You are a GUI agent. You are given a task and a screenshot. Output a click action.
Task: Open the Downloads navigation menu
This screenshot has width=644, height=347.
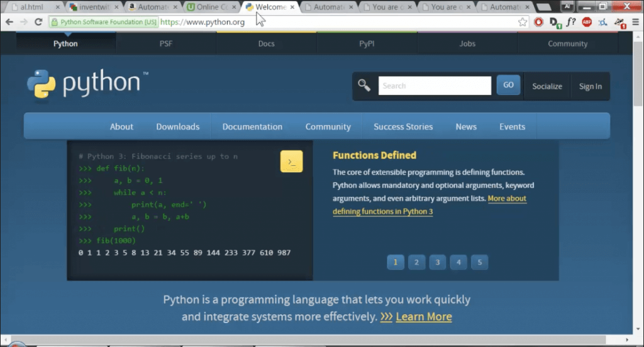click(x=178, y=126)
